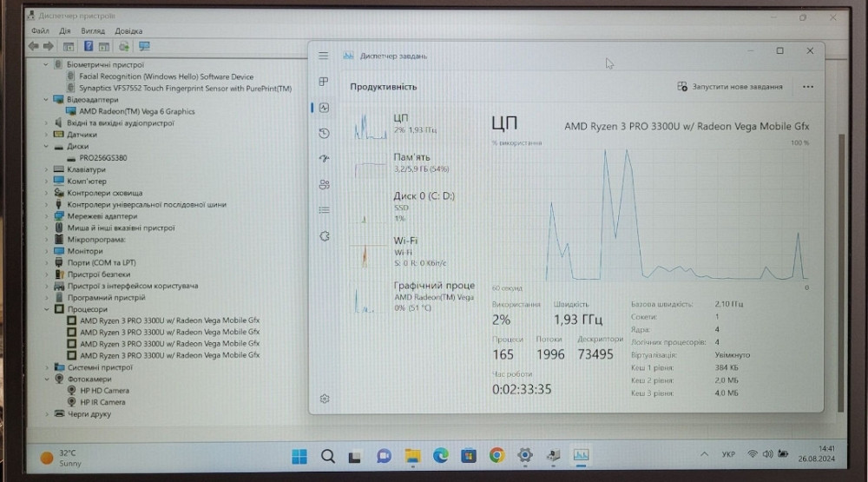This screenshot has width=868, height=482.
Task: Select AMD Radeon(TM) Vega 6 Graphics device
Action: click(x=137, y=111)
